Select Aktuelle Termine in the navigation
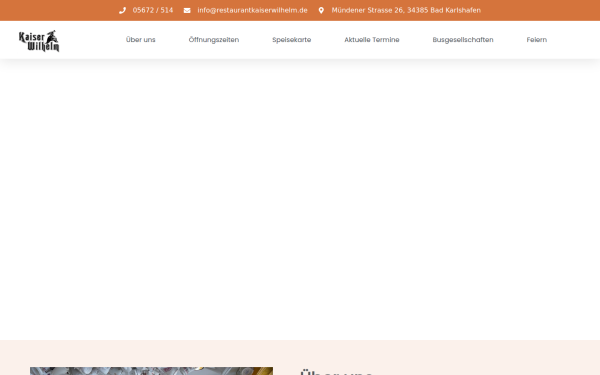This screenshot has height=375, width=600. [372, 40]
